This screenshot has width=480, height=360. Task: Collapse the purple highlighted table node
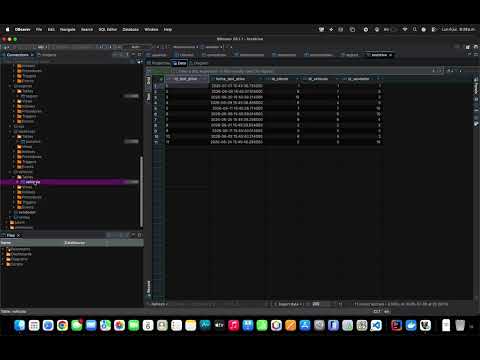point(17,182)
